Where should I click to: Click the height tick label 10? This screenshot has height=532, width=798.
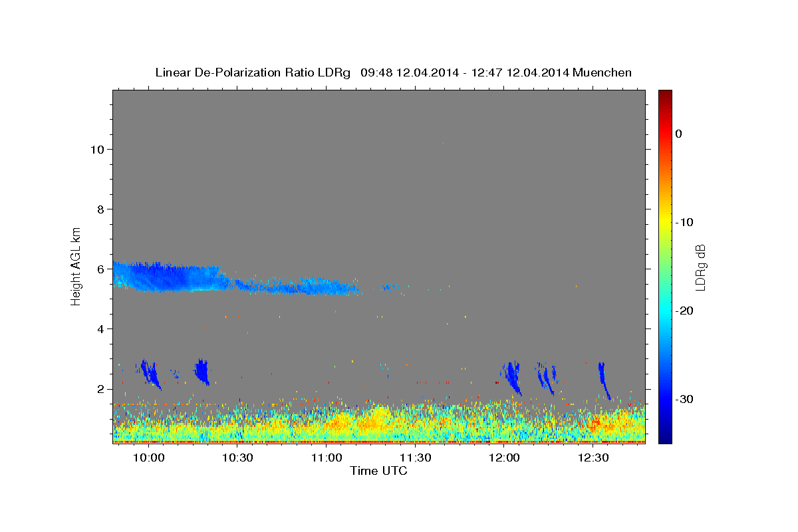pos(96,150)
